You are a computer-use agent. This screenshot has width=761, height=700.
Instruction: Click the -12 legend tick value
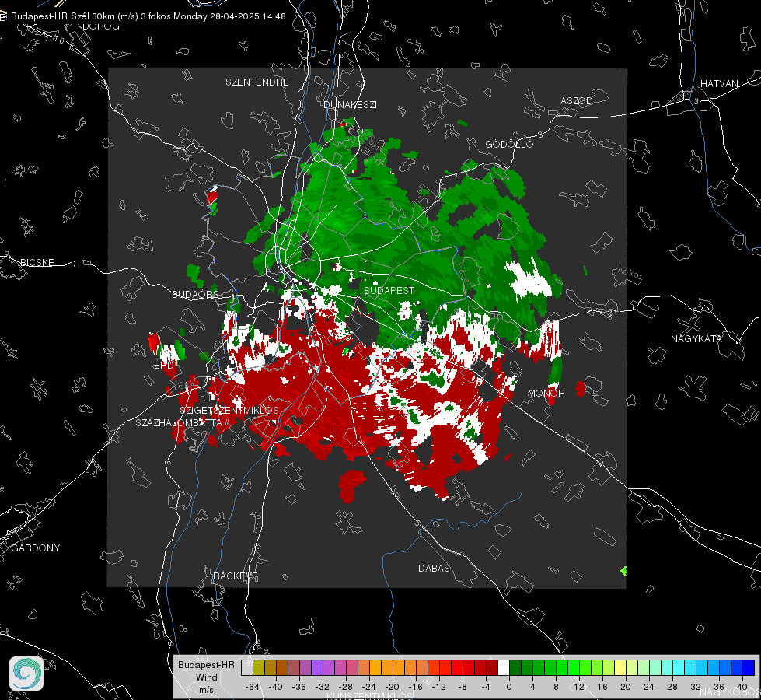[x=438, y=687]
